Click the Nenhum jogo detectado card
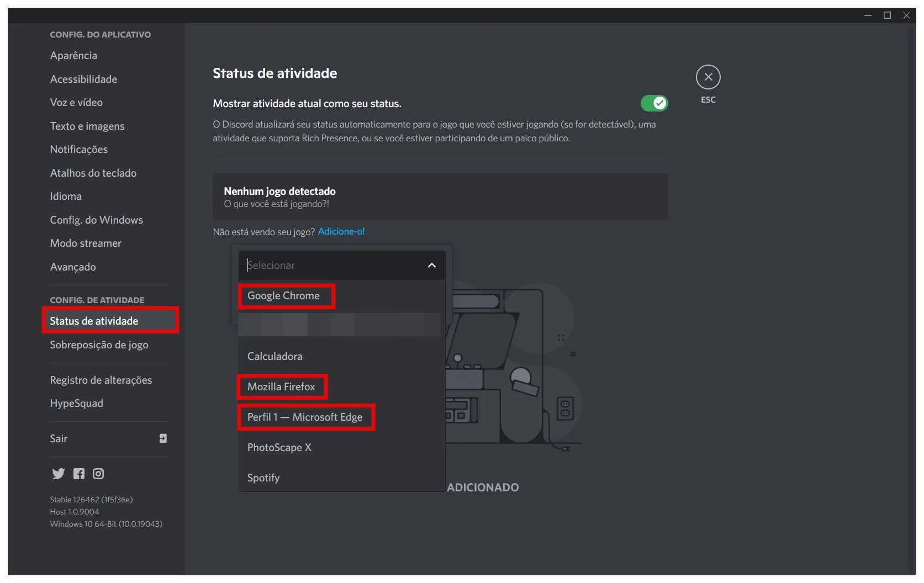 pyautogui.click(x=440, y=197)
